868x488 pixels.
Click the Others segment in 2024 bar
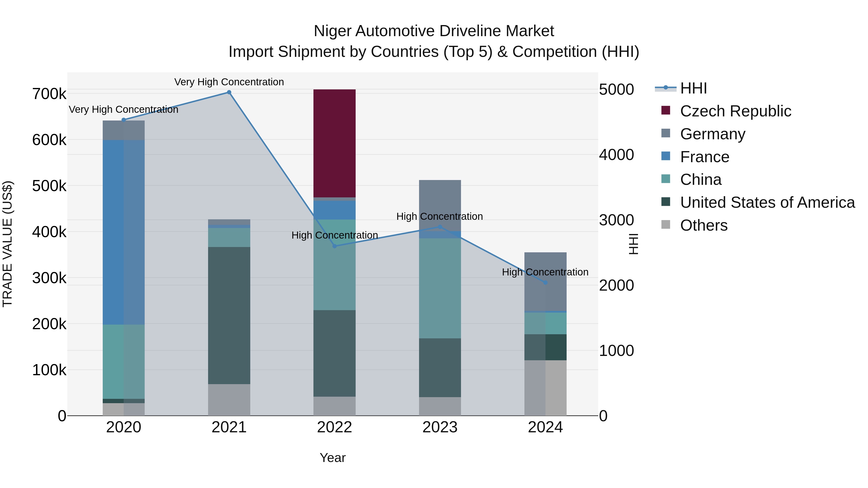546,388
